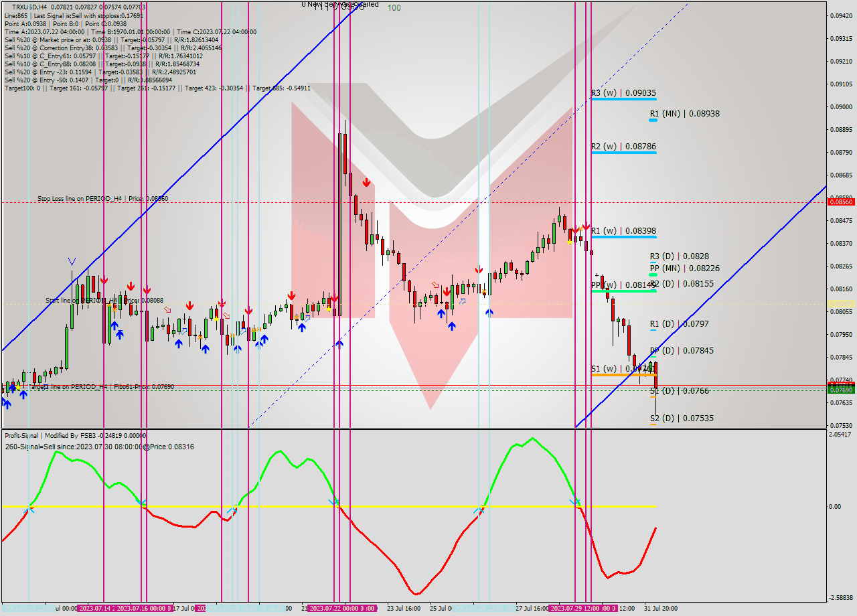This screenshot has width=857, height=616.
Task: Click the '100' label at chart top
Action: [x=394, y=8]
